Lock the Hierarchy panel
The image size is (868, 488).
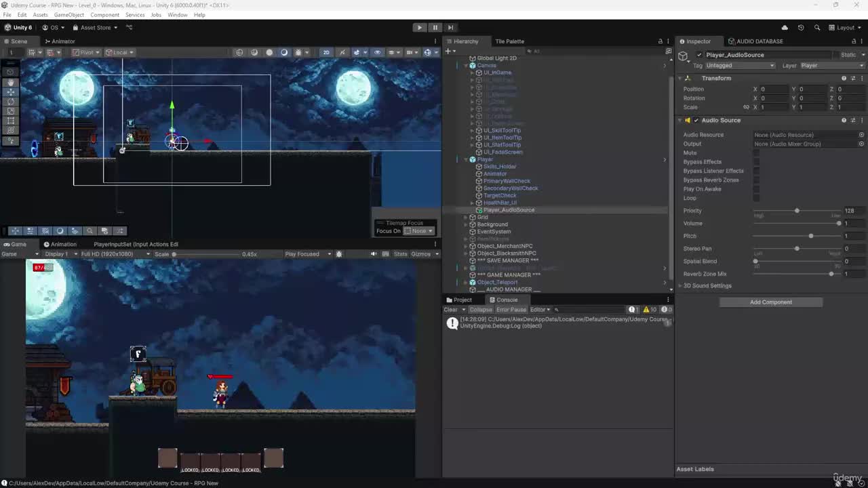tap(660, 41)
